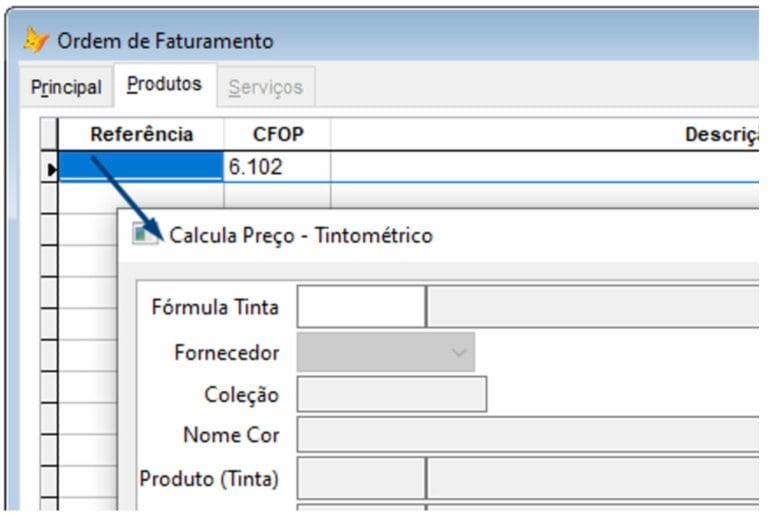The width and height of the screenshot is (768, 515).
Task: Click the Fórmula Tinta description field
Action: click(593, 307)
